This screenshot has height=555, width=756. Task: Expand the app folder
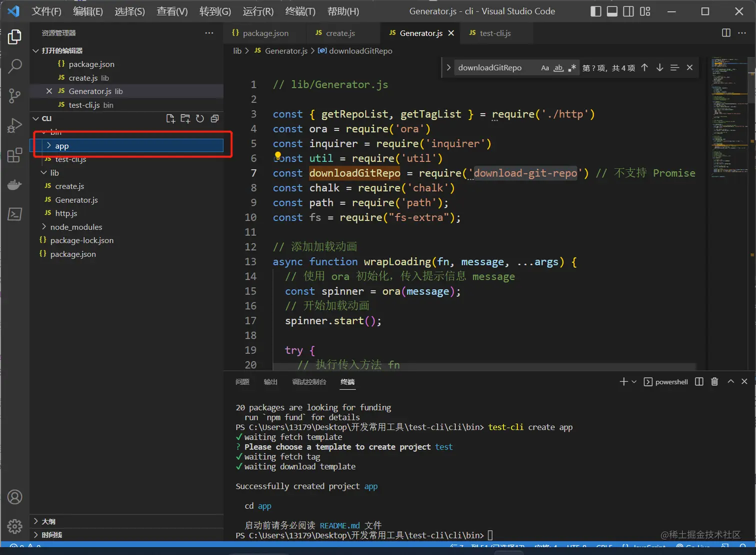62,146
